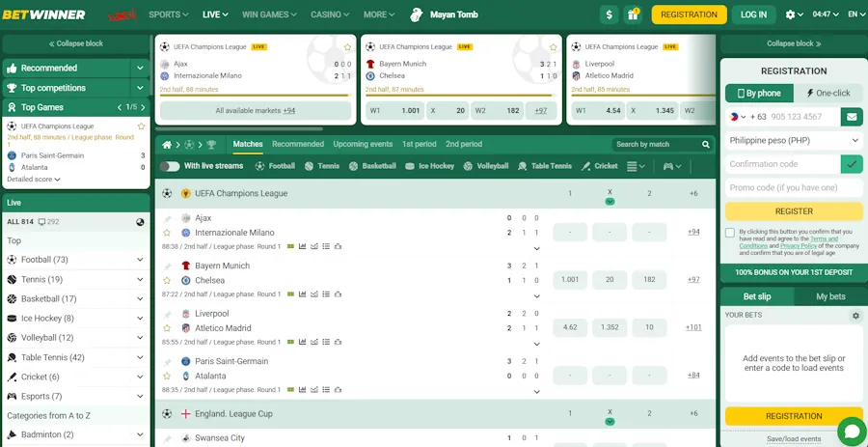Favorite the Bayern Munich card star
868x447 pixels.
pyautogui.click(x=553, y=47)
